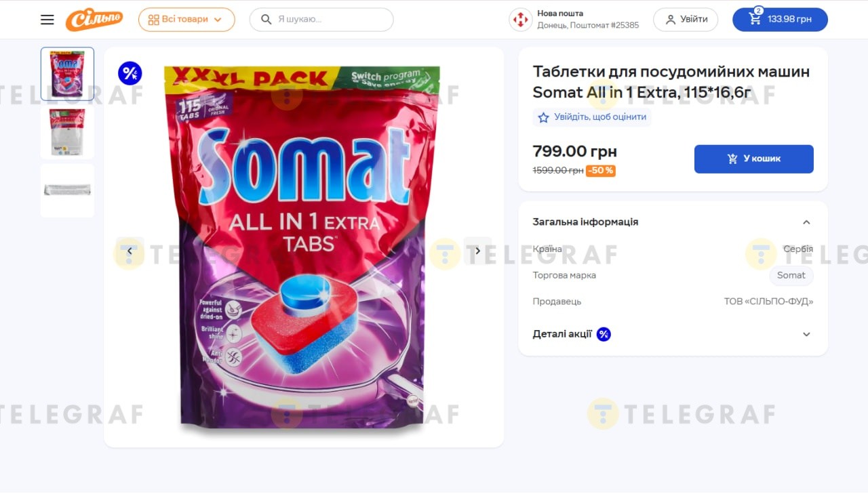Image resolution: width=868 pixels, height=494 pixels.
Task: Open the Всі товари catalog dropdown
Action: click(x=186, y=20)
